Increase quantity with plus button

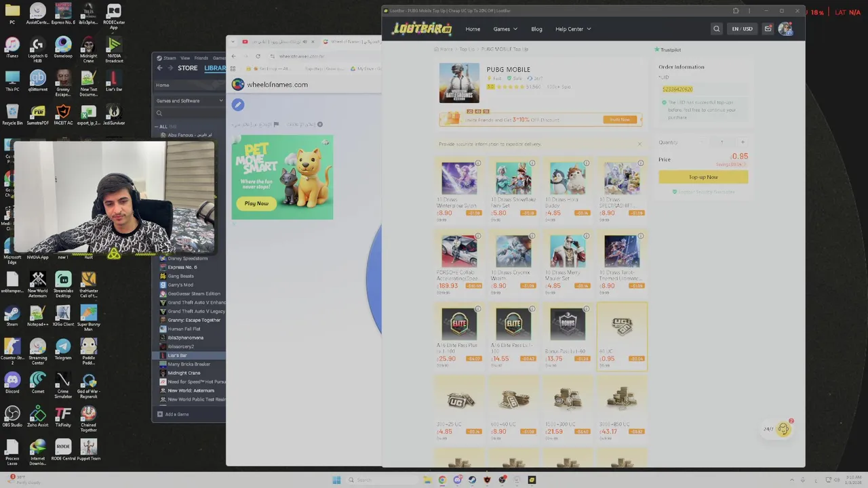(x=743, y=142)
